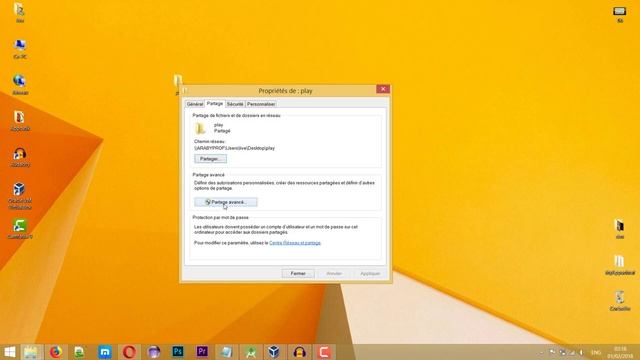Open Photoshop from the taskbar

coord(178,352)
